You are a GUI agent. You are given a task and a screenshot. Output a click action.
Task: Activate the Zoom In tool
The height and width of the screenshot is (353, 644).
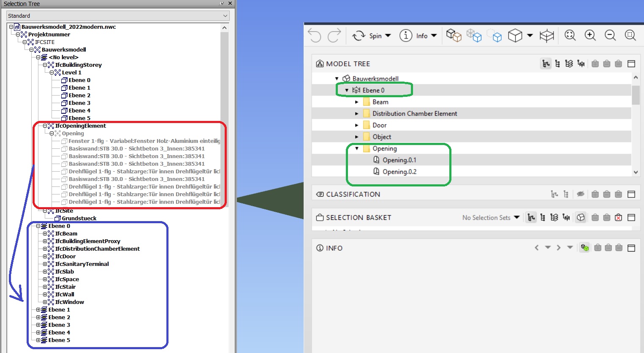(x=590, y=36)
